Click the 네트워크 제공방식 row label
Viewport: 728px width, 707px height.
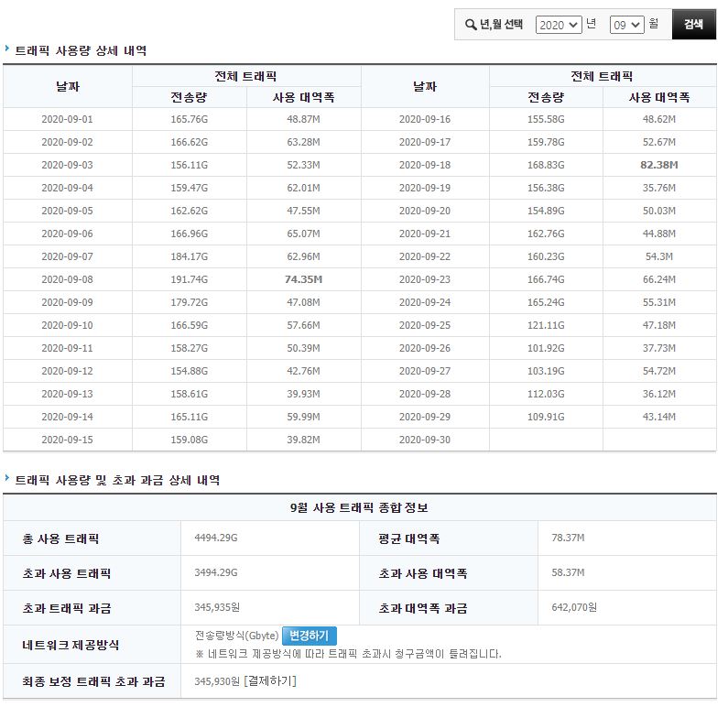point(71,645)
